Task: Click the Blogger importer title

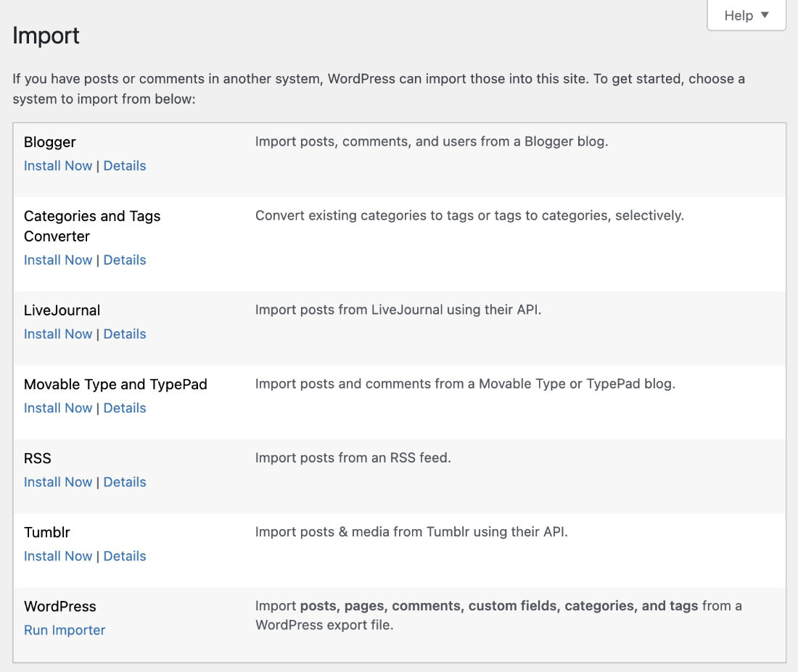Action: coord(50,142)
